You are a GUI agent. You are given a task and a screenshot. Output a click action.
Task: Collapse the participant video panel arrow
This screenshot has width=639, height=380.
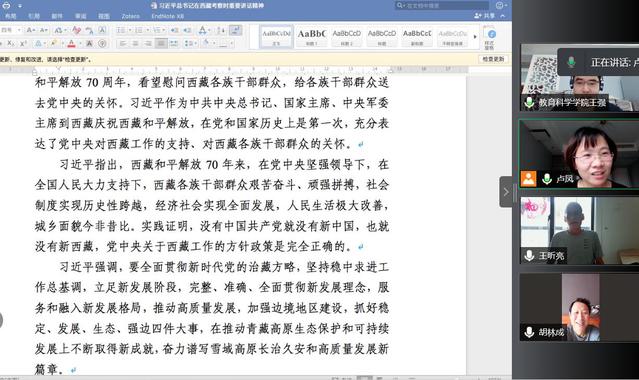[506, 192]
